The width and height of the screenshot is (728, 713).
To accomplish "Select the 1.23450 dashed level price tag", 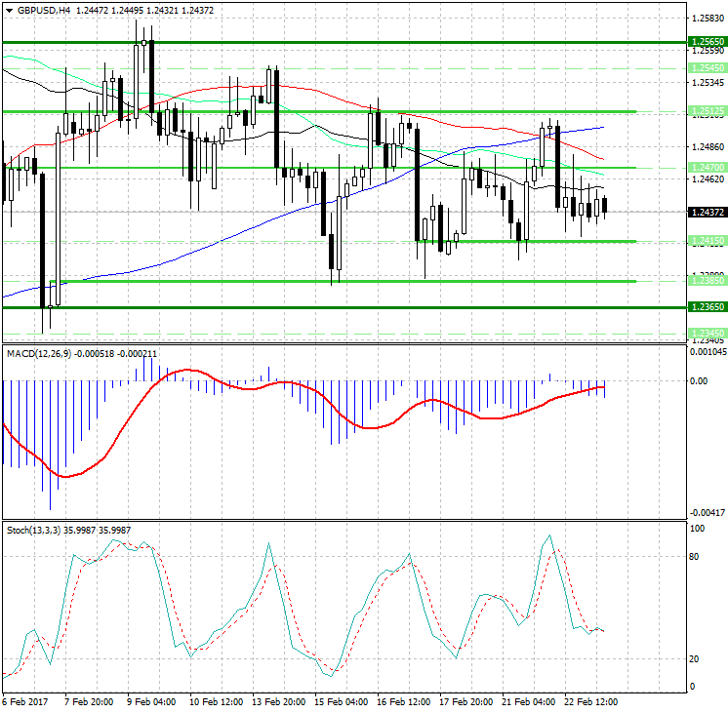I will point(706,333).
